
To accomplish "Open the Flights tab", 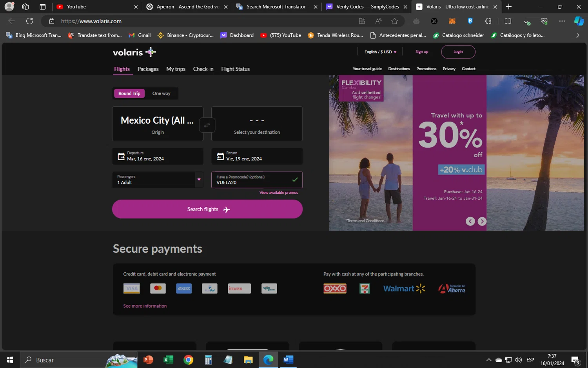I will [122, 69].
